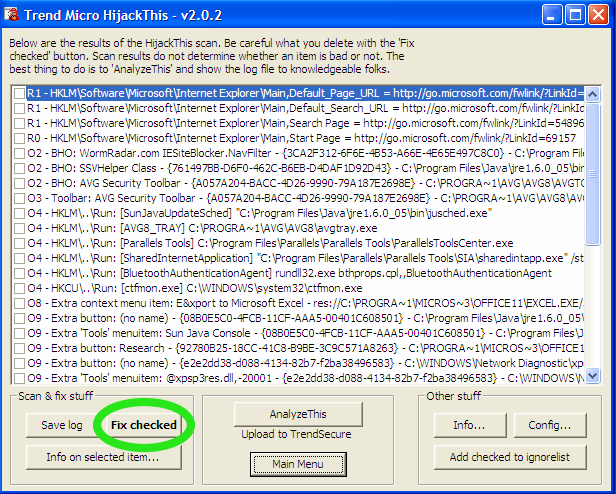Check the HKCU ctfmon.exe Run entry checkbox
The image size is (616, 494).
[x=19, y=288]
